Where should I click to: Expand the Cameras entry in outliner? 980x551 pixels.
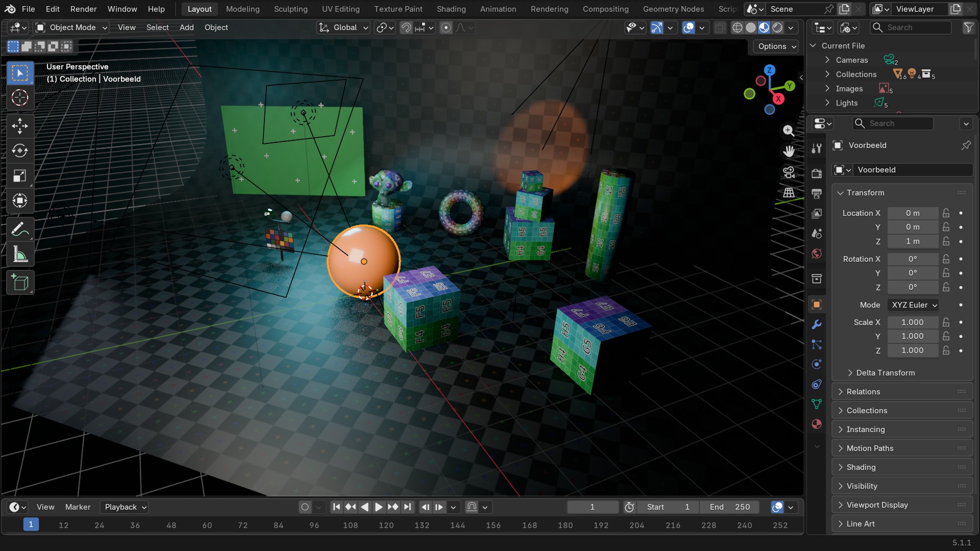point(827,60)
